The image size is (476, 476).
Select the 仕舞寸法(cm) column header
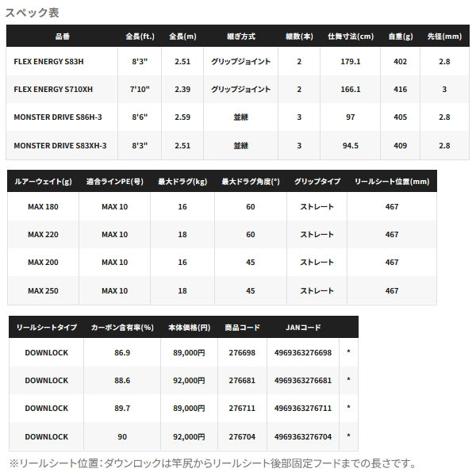click(x=350, y=36)
